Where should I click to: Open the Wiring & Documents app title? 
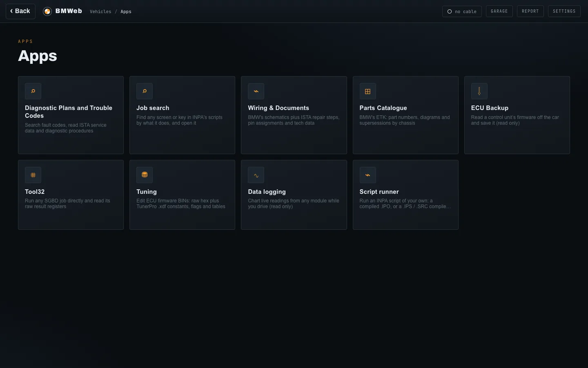[x=278, y=108]
